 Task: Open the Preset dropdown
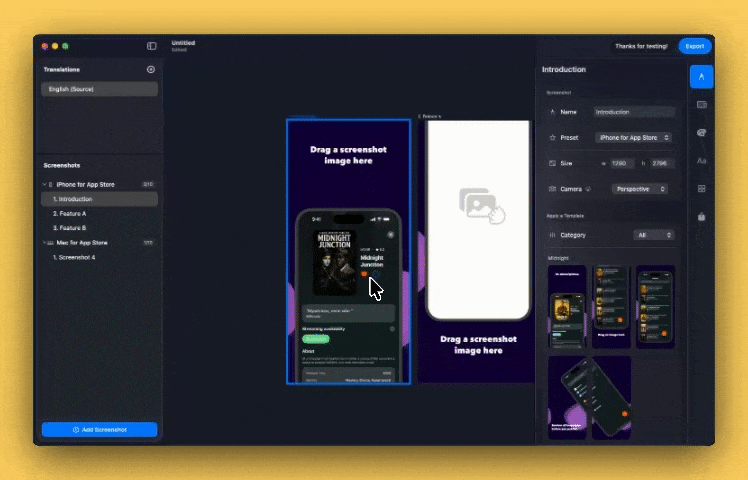(x=634, y=137)
